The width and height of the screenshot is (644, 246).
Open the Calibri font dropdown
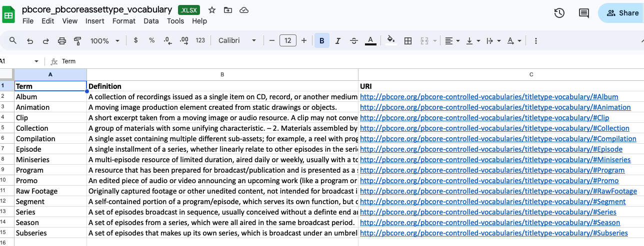237,41
